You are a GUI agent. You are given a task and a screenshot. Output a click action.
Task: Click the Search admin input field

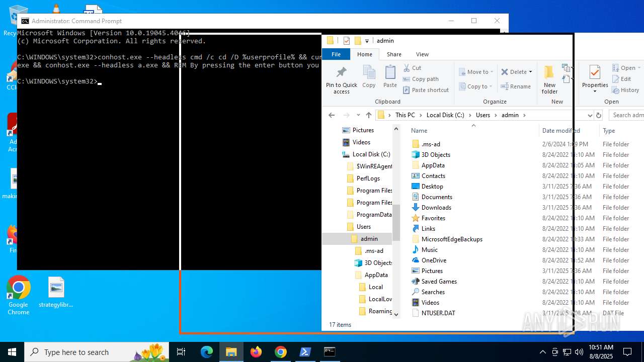[x=626, y=115]
